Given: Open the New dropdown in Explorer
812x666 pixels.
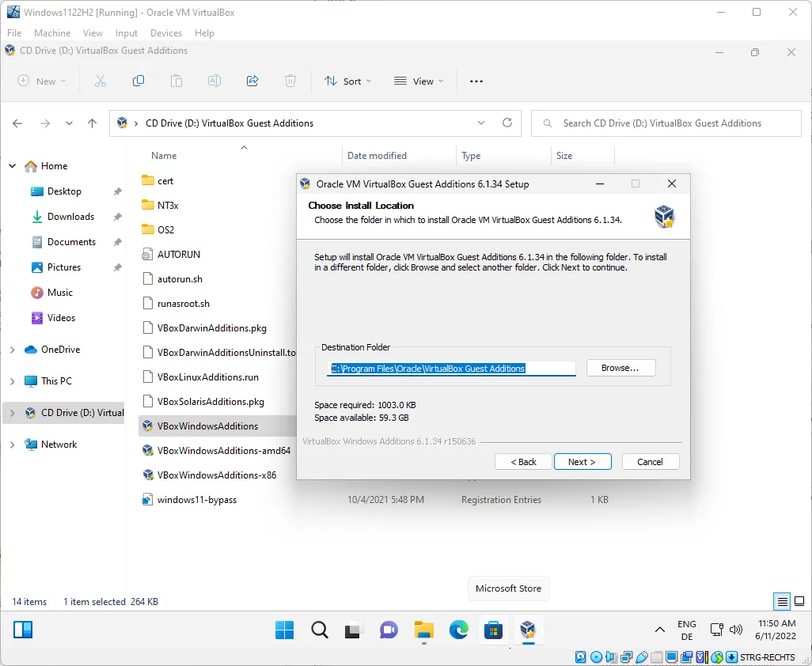Looking at the screenshot, I should tap(42, 81).
